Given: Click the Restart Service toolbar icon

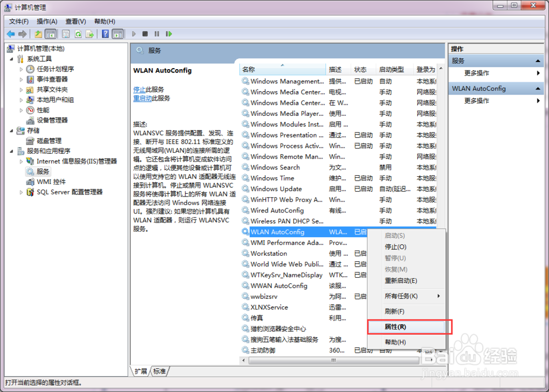Looking at the screenshot, I should [169, 34].
